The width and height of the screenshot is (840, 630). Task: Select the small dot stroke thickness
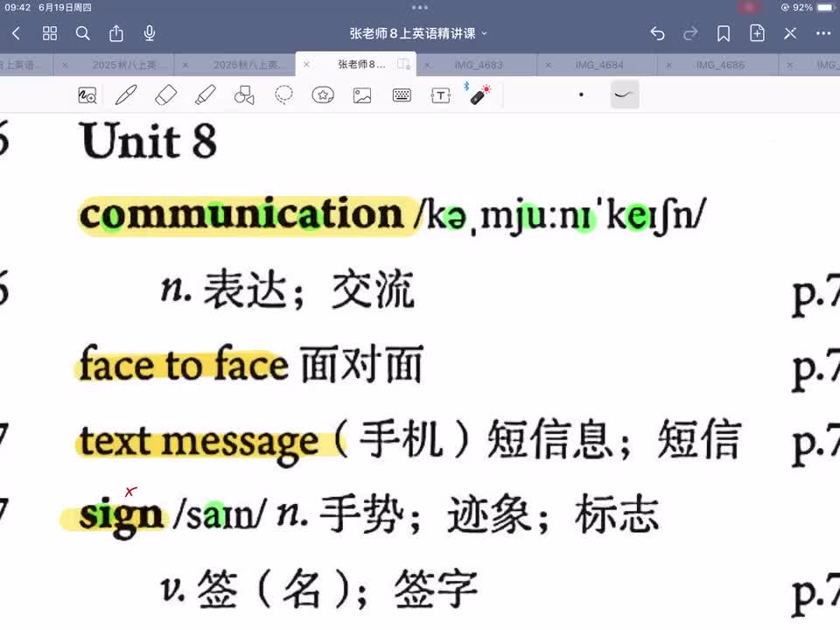click(581, 94)
